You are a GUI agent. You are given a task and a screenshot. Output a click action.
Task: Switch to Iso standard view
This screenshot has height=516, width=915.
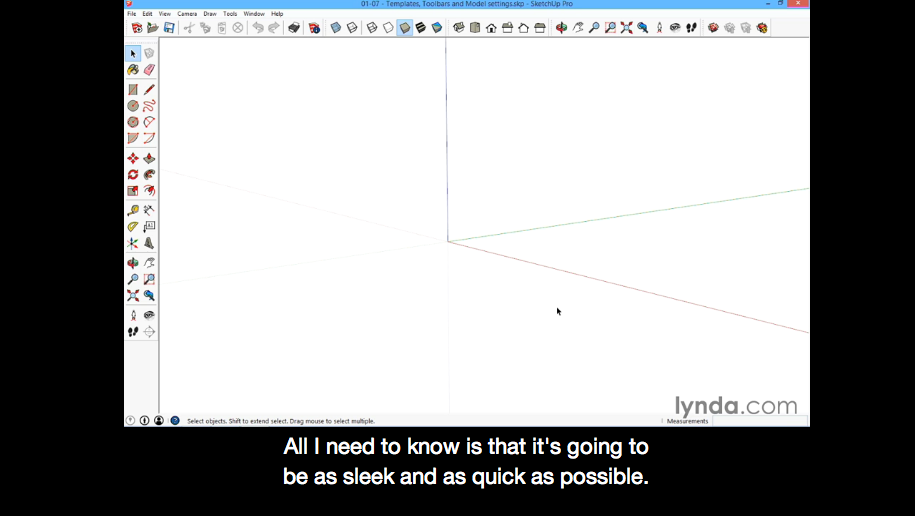[459, 27]
